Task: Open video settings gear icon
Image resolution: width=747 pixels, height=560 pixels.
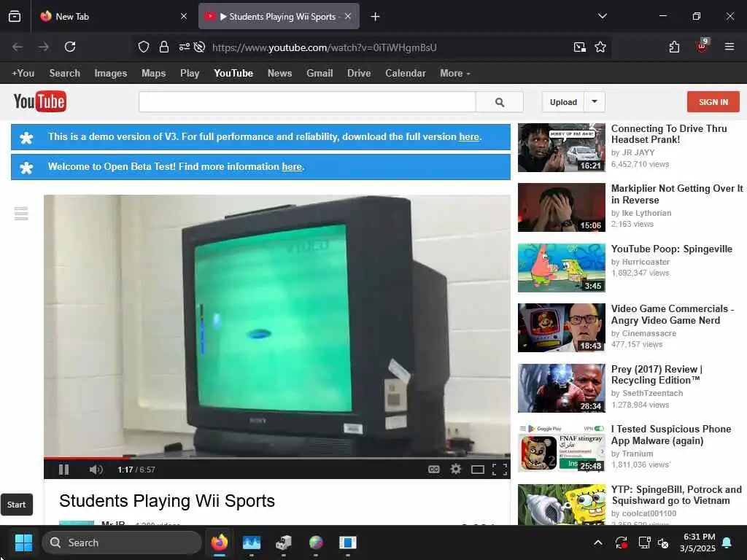Action: click(456, 470)
